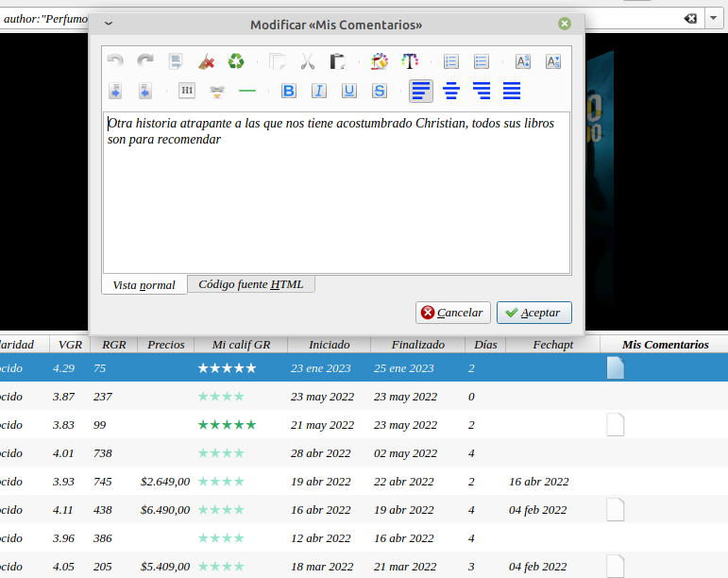This screenshot has height=578, width=728.
Task: Sort by Mi calif GR column header
Action: coord(241,345)
